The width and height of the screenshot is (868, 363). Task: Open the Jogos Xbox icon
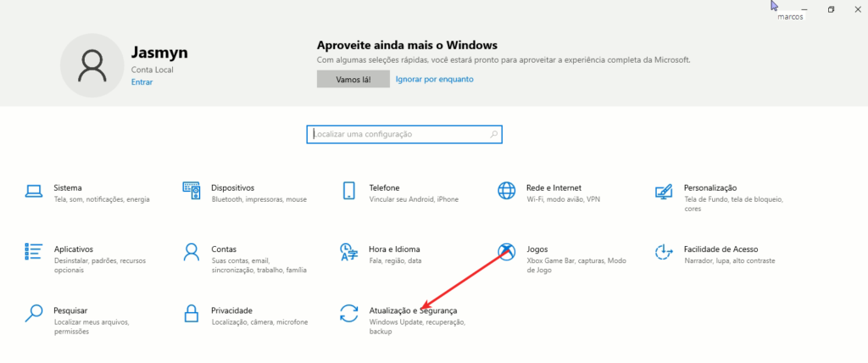tap(506, 252)
